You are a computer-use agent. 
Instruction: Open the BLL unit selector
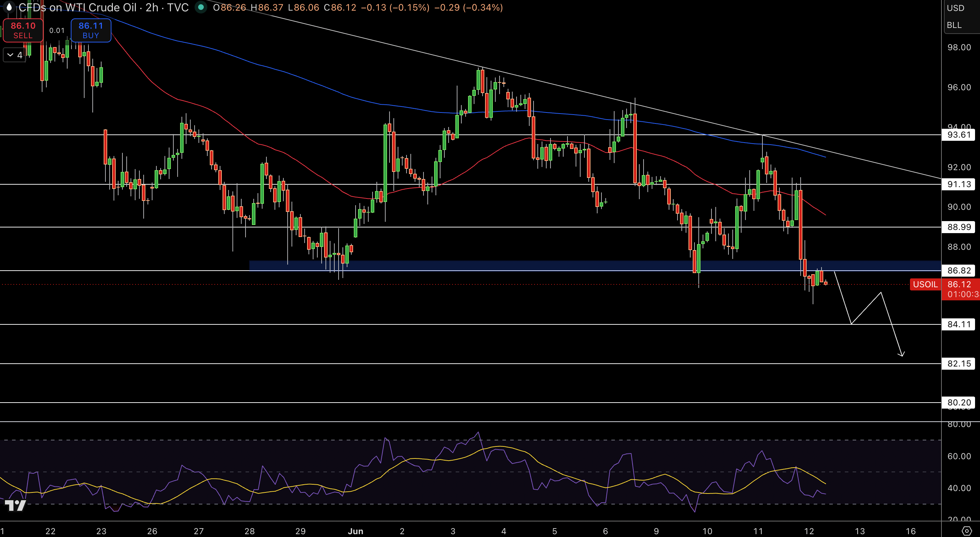tap(954, 25)
